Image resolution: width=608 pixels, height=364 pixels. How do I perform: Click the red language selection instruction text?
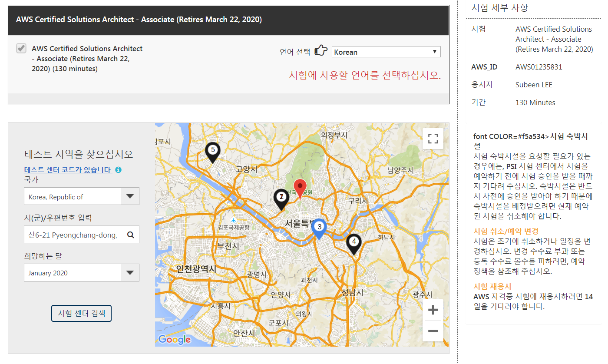coord(365,75)
